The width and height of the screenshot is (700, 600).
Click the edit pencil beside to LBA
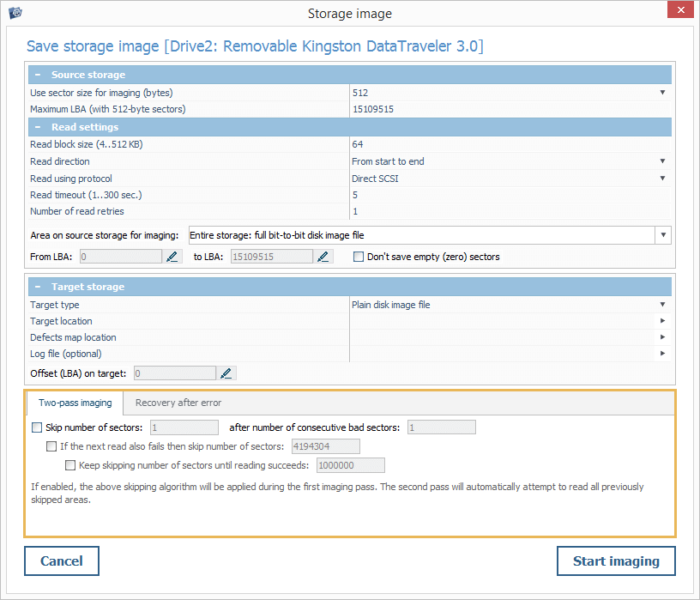click(324, 256)
